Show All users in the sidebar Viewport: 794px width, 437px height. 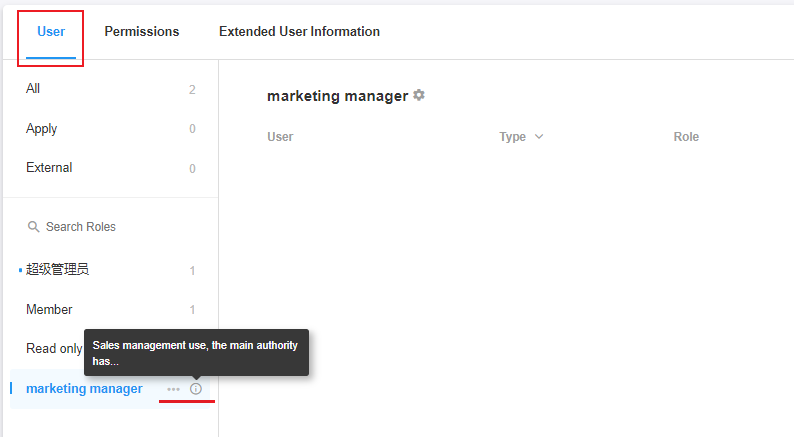click(x=34, y=89)
